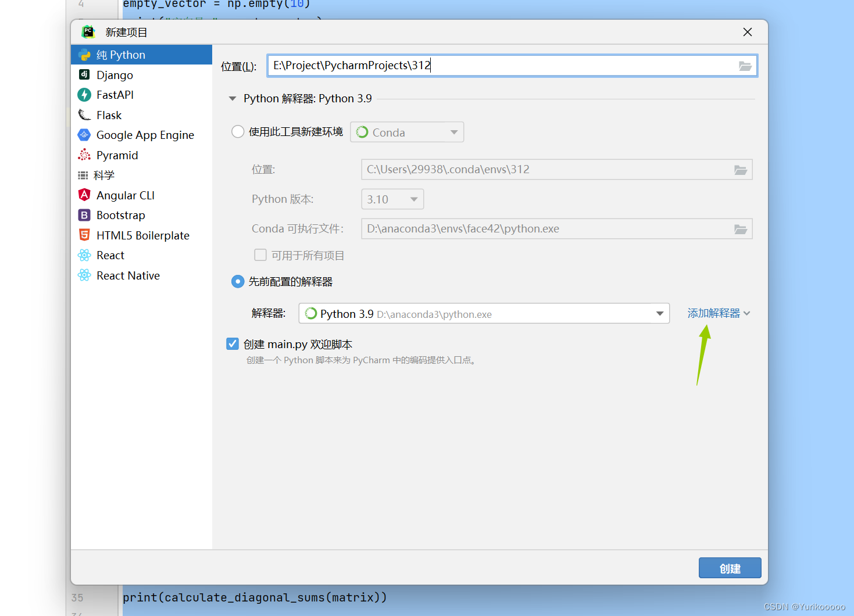Click the 创建 button
This screenshot has height=616, width=854.
coord(730,568)
